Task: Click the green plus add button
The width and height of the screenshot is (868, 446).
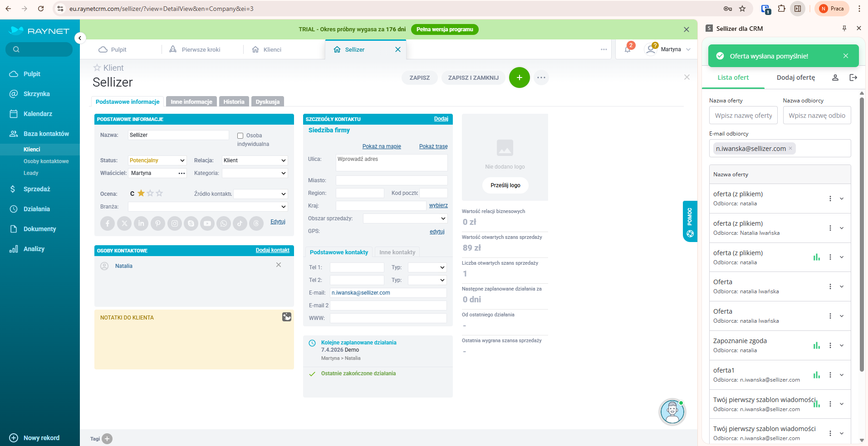Action: pos(519,78)
